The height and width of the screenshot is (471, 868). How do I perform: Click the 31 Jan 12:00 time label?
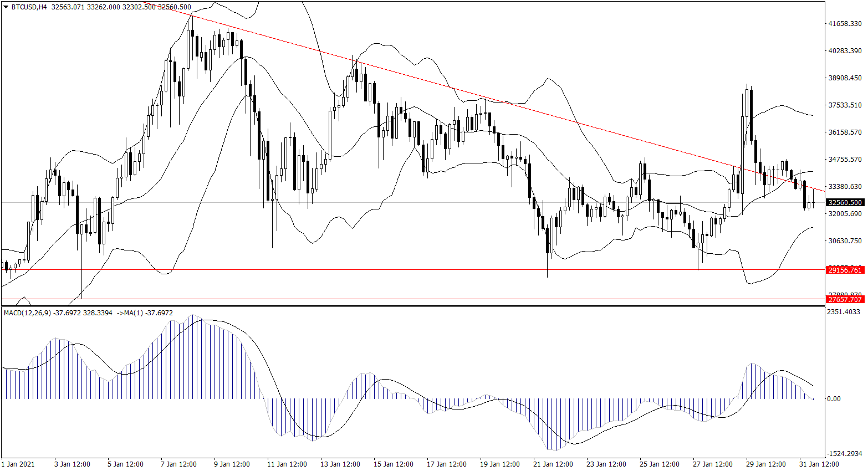(819, 464)
